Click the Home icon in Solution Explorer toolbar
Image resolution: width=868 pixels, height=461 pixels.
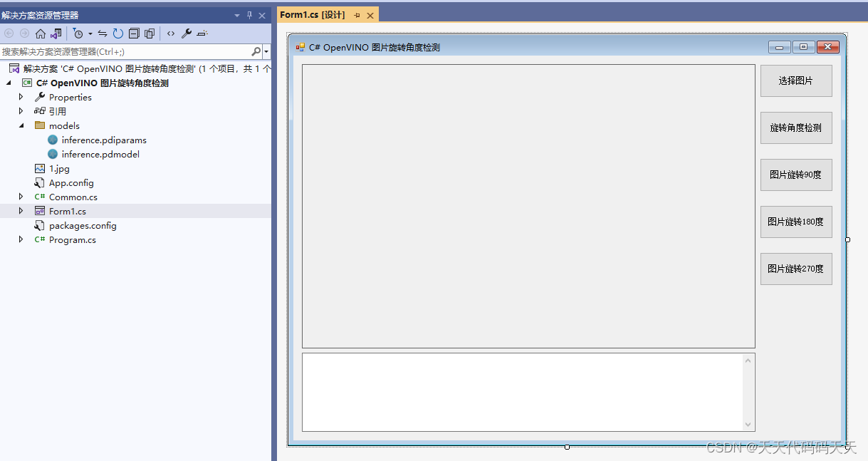(x=40, y=33)
